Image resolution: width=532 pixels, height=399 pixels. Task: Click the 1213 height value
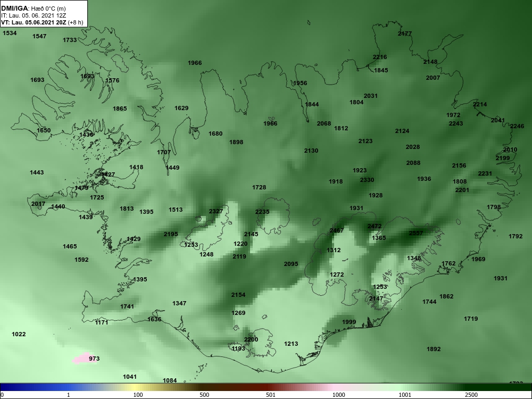pos(291,344)
